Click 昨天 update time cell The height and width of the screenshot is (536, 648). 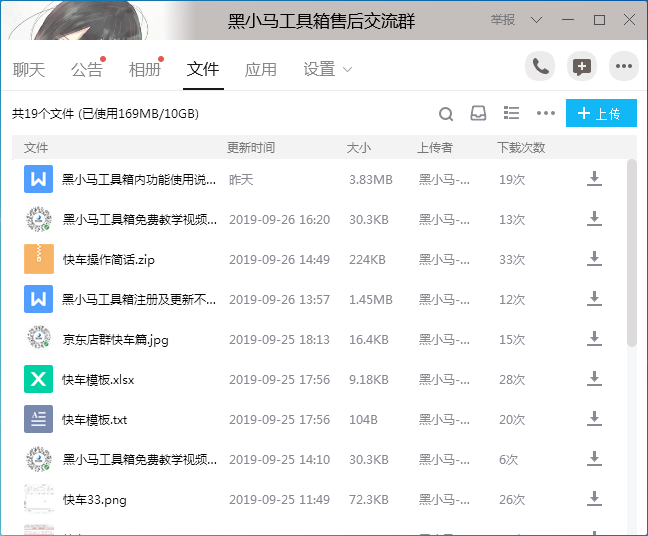(x=241, y=179)
